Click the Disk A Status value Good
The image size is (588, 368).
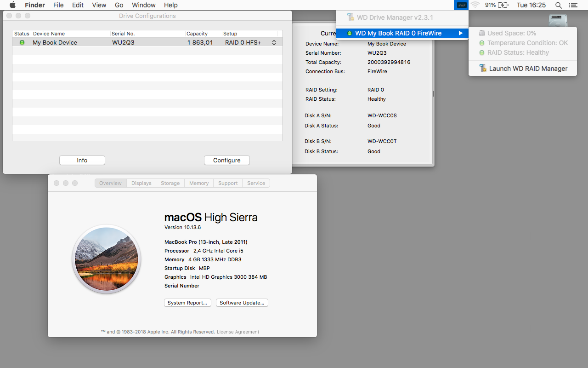coord(374,126)
